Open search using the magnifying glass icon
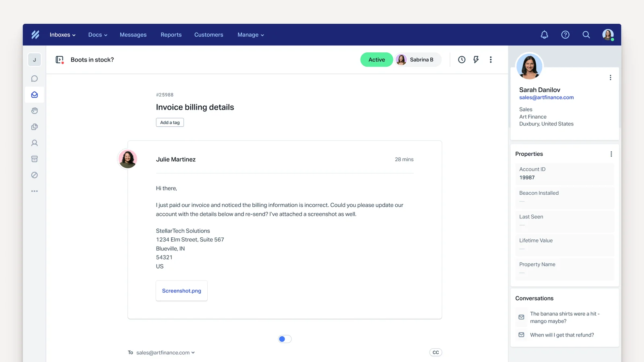This screenshot has width=644, height=362. (586, 35)
